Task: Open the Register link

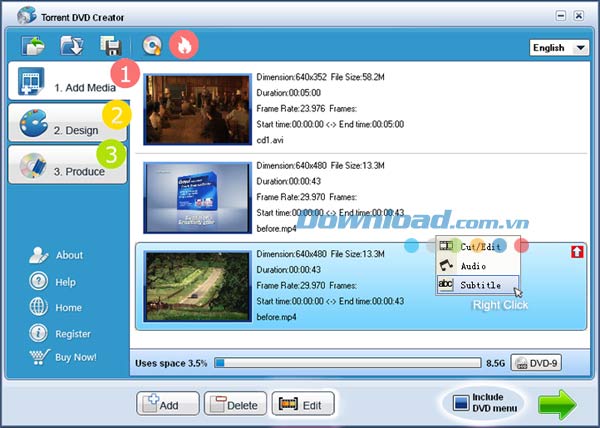Action: [x=73, y=334]
